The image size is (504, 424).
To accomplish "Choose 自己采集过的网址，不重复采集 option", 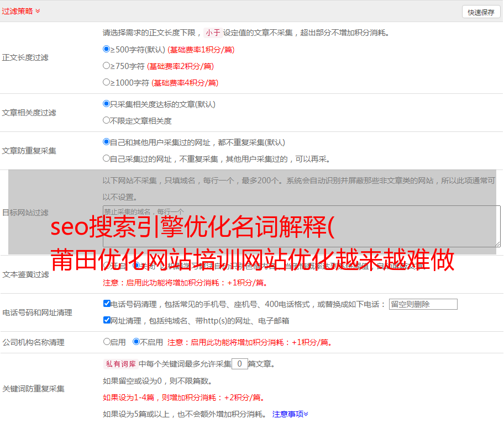I will click(x=106, y=158).
